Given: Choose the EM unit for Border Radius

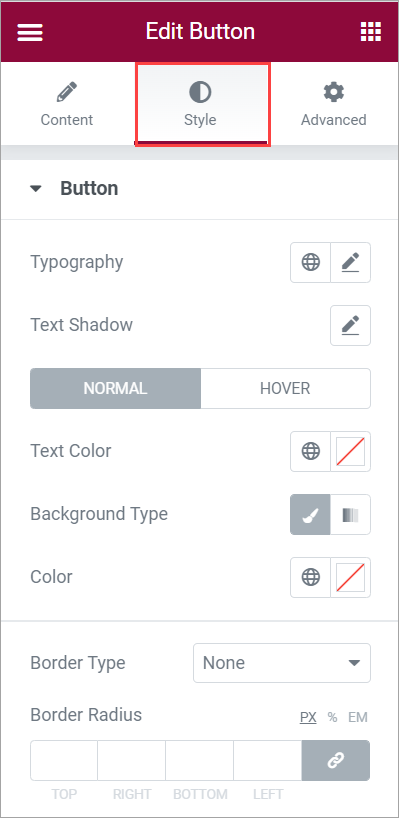Looking at the screenshot, I should pos(358,717).
